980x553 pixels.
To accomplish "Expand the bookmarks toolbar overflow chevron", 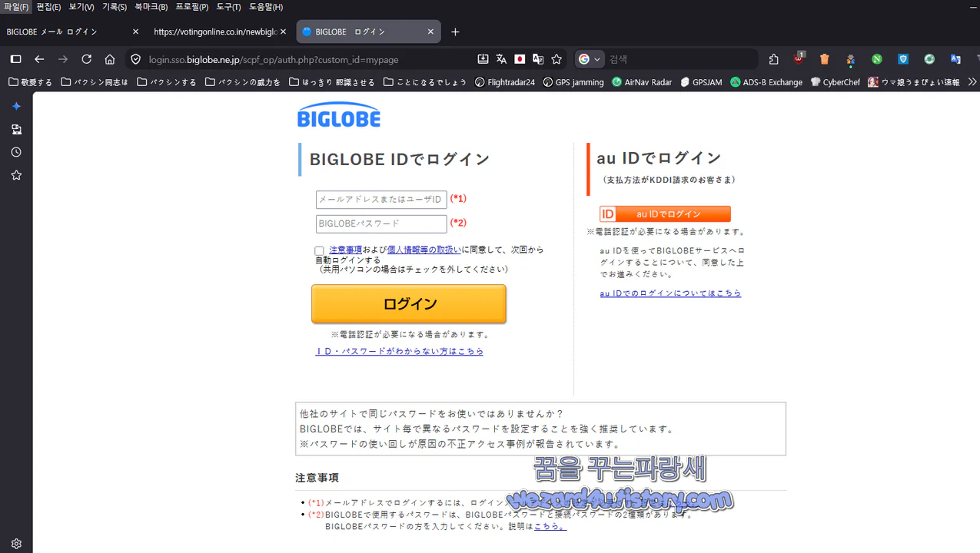I will tap(972, 81).
